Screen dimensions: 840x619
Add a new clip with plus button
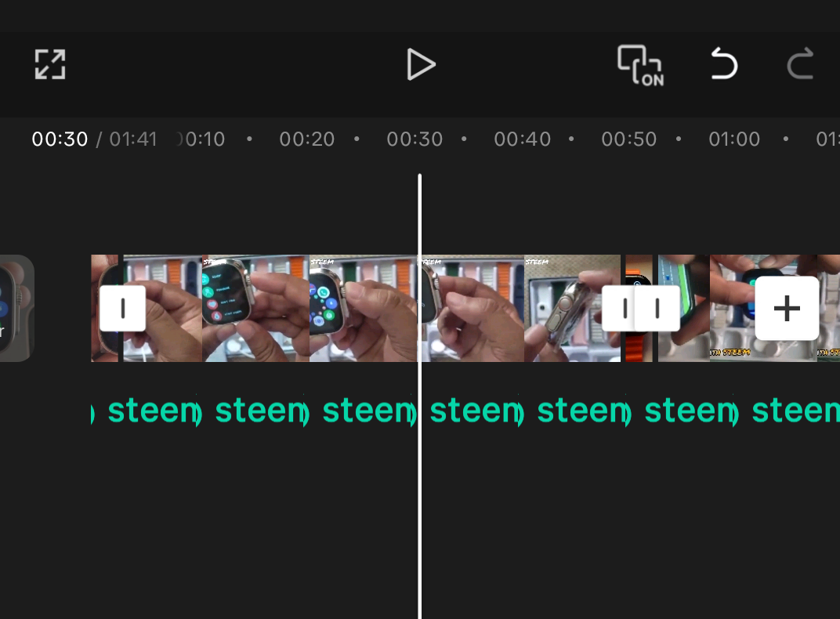[x=787, y=309]
